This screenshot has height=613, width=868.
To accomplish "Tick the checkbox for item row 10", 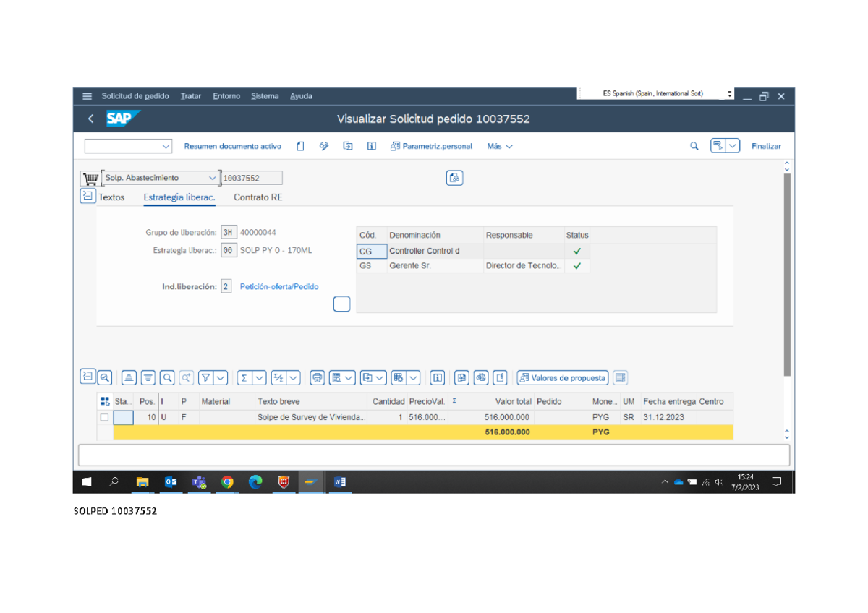I will tap(104, 417).
